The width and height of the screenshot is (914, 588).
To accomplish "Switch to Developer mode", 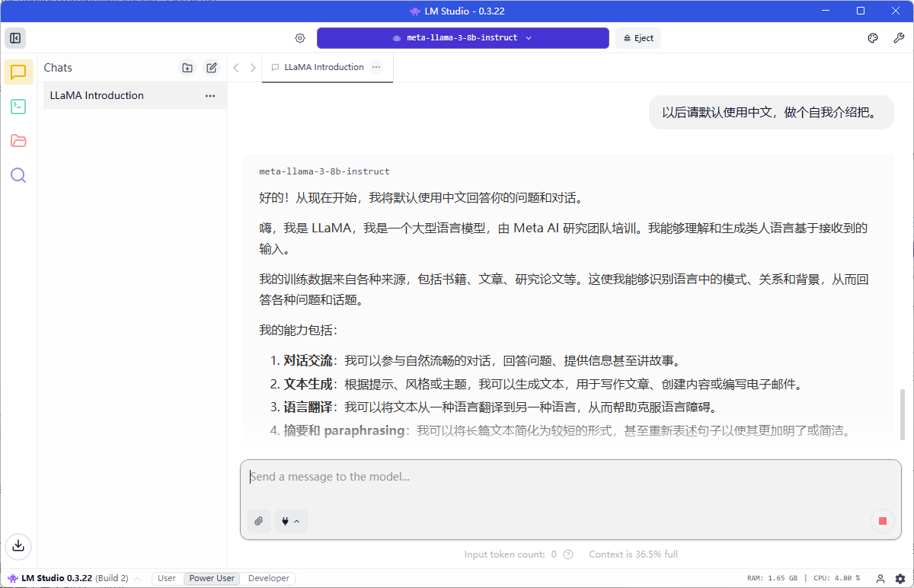I will pyautogui.click(x=269, y=579).
